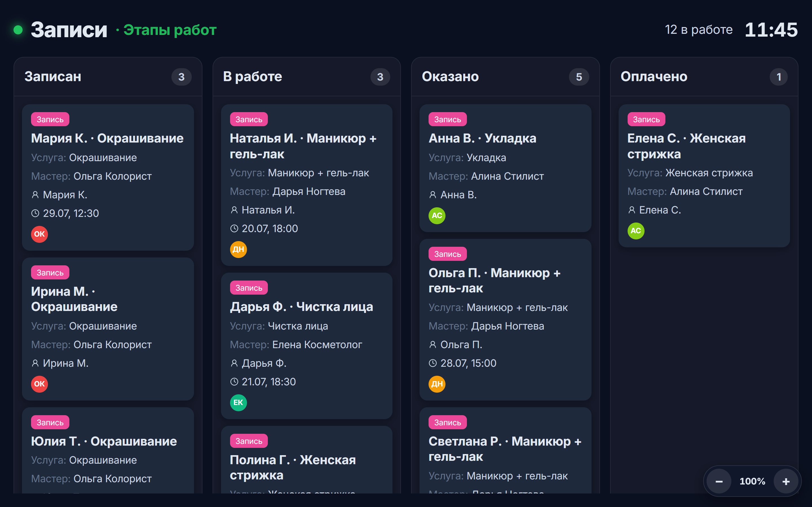Select the Записан column header
Viewport: 812px width, 507px height.
click(53, 76)
